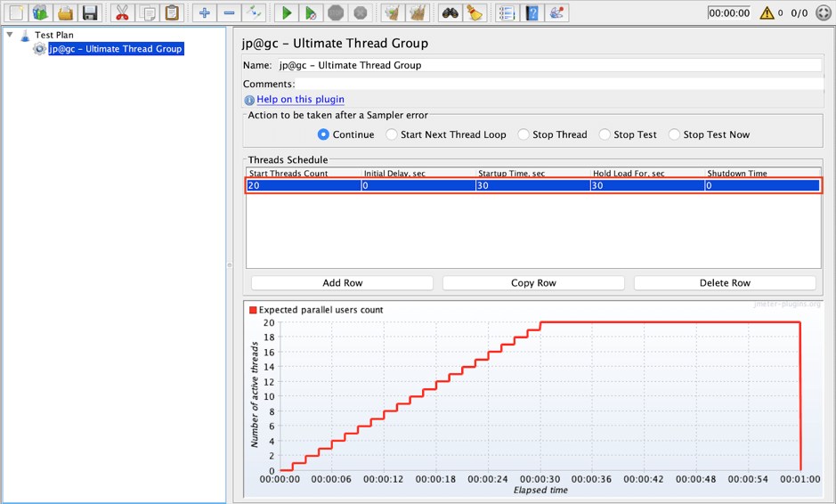Open the Templates icon
Viewport: 836px width, 504px height.
tap(41, 12)
